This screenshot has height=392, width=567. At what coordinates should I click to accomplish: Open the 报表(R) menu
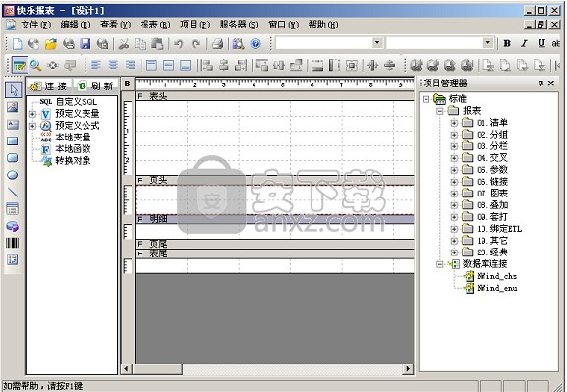(x=154, y=25)
